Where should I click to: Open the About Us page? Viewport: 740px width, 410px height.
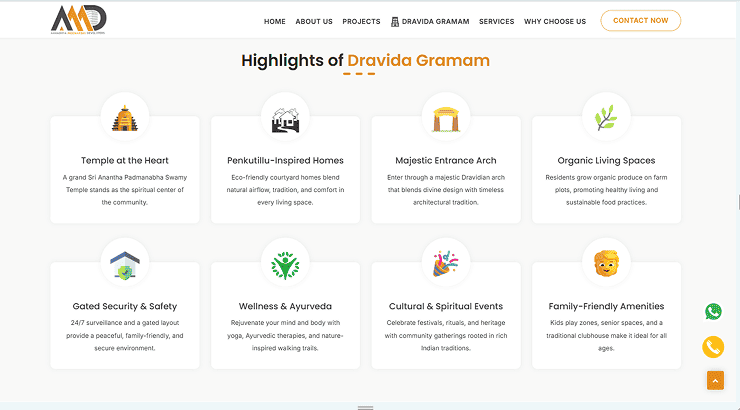click(x=314, y=21)
